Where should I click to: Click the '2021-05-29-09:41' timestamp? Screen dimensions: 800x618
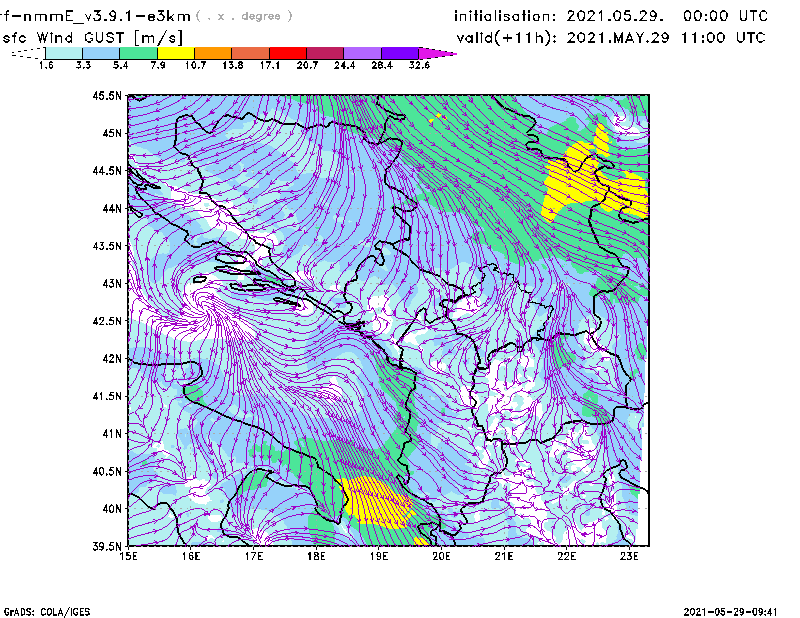point(730,612)
